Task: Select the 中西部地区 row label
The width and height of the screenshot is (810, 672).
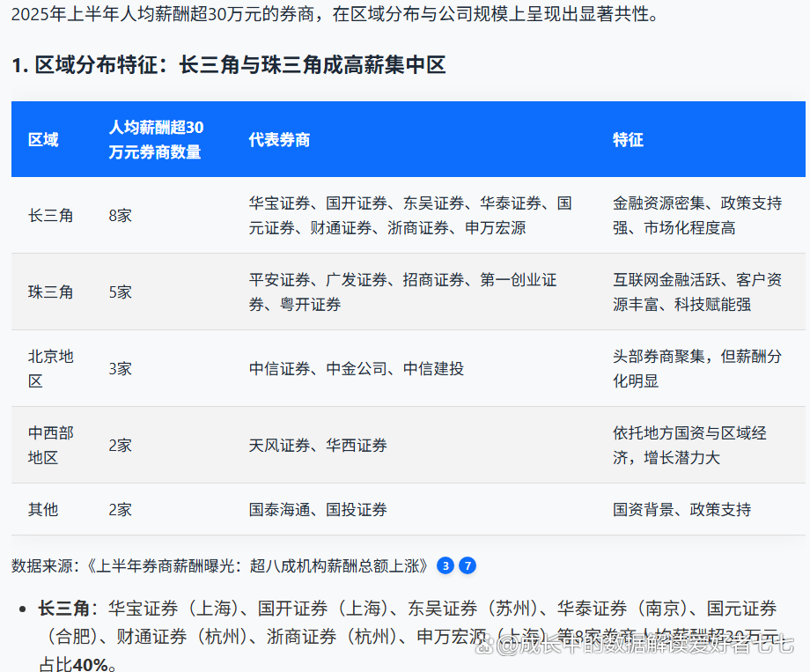Action: point(51,445)
